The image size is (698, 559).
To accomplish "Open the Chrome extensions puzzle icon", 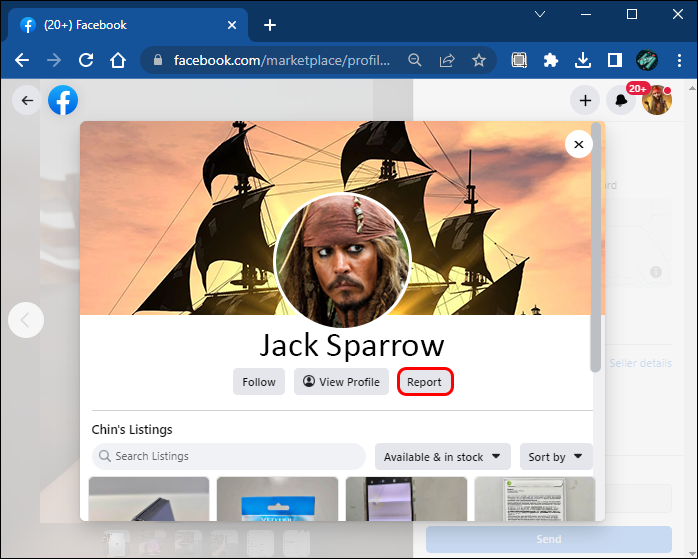I will (550, 60).
